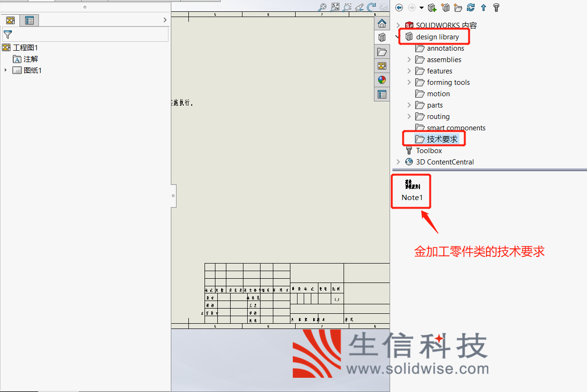Expand the manager pane tabs arrow

pyautogui.click(x=165, y=20)
